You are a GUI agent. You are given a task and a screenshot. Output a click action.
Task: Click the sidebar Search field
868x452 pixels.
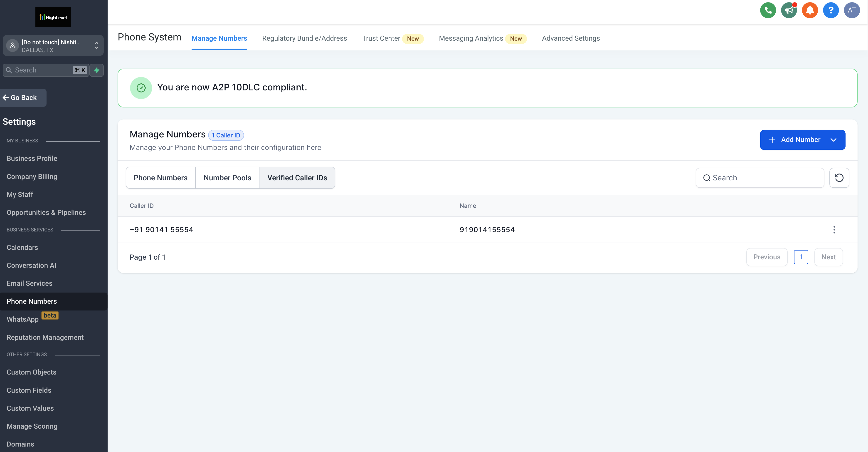(46, 70)
